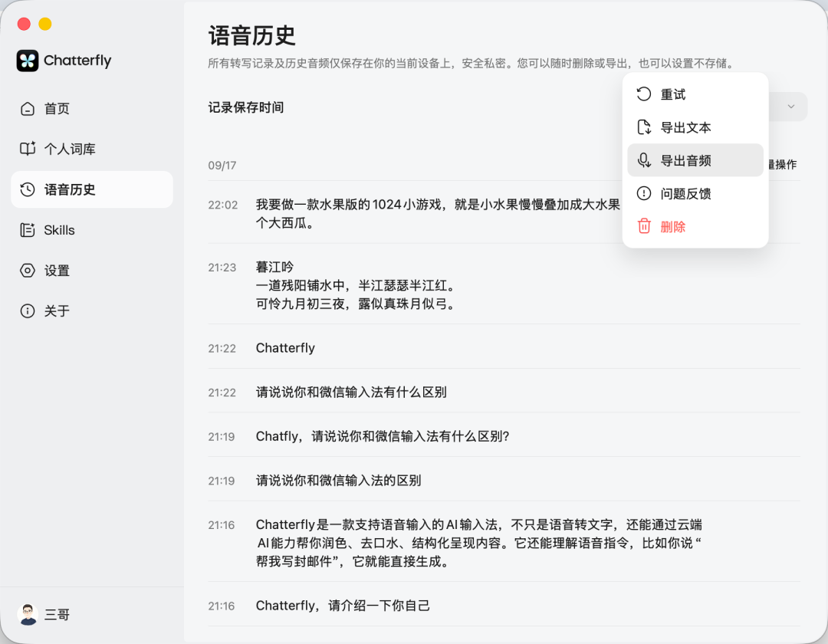Viewport: 828px width, 644px height.
Task: Click the 三哥 username label
Action: pos(57,614)
